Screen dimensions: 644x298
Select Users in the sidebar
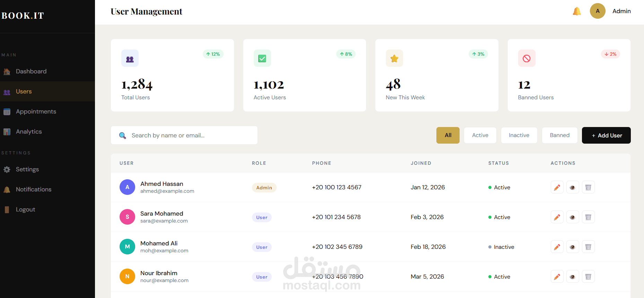point(47,91)
